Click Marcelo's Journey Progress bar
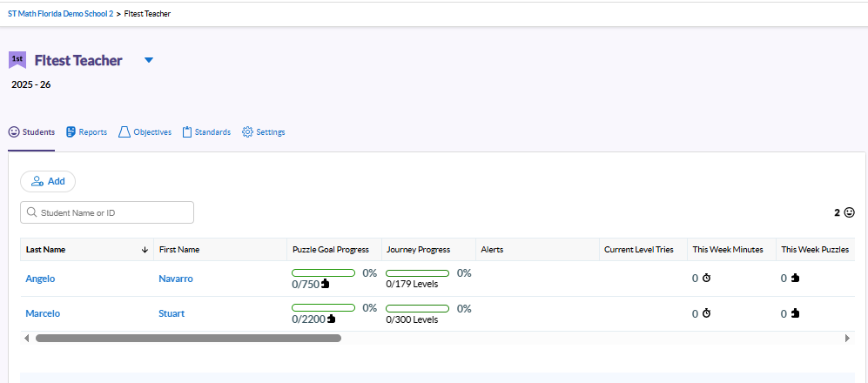868x383 pixels. 417,308
